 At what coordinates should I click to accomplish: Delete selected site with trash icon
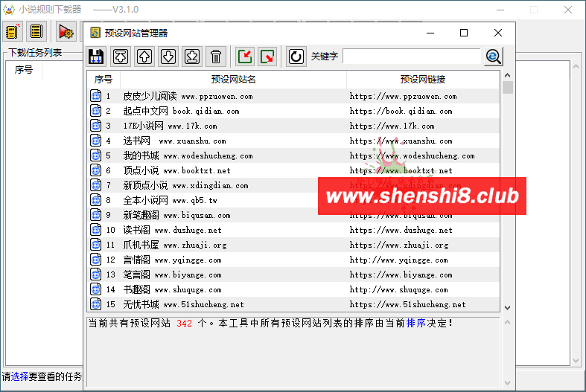(x=216, y=57)
